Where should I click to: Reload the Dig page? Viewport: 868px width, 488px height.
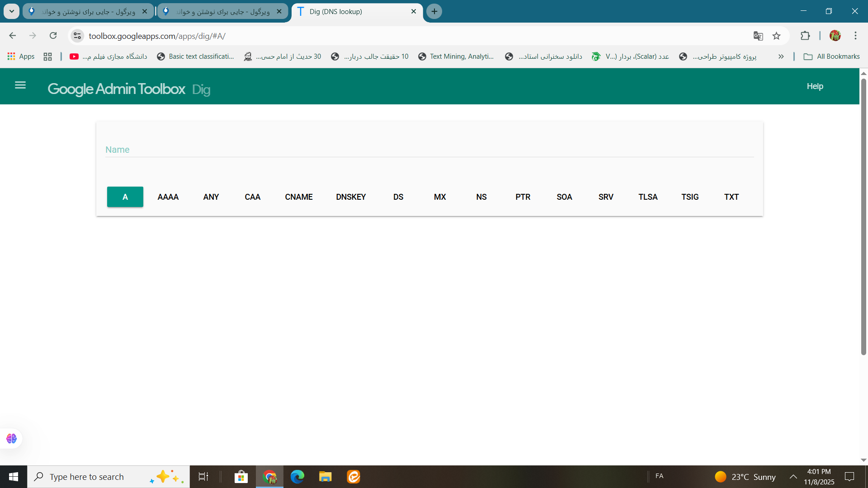coord(53,36)
